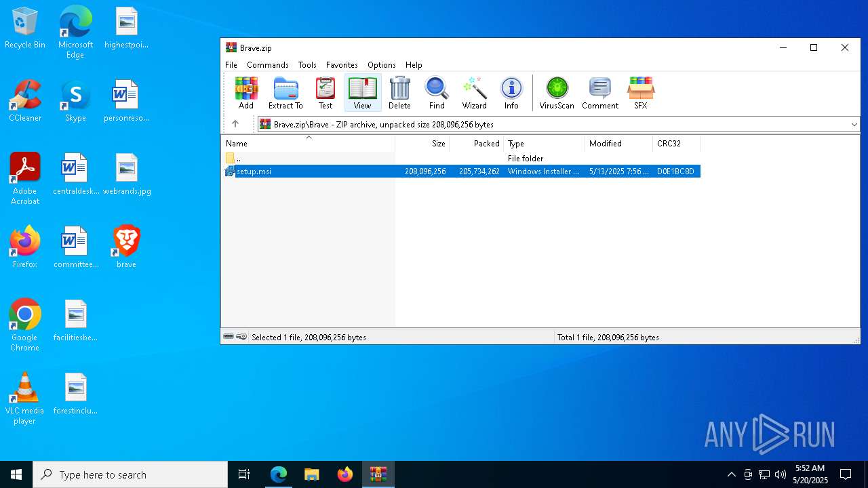Click the taskbar clock showing 5:52 AM
Viewport: 868px width, 488px height.
[x=810, y=474]
